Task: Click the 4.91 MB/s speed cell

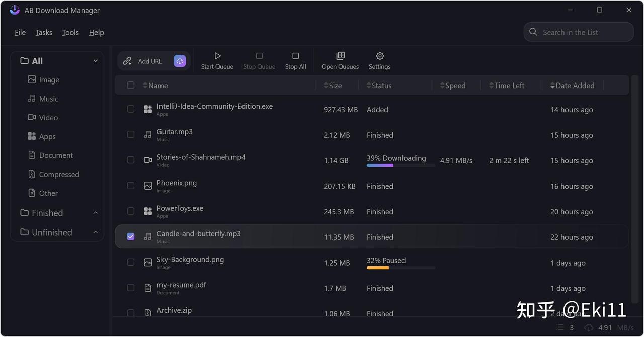Action: (x=456, y=161)
